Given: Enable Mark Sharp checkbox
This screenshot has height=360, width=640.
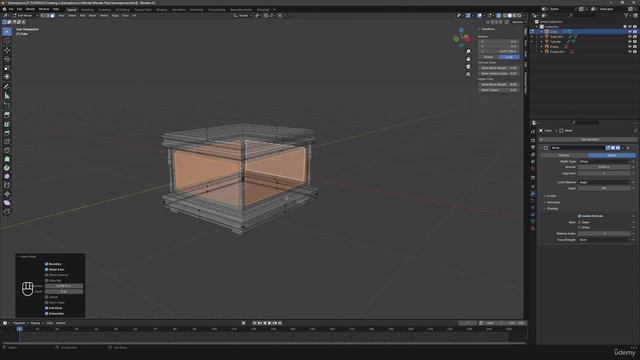Looking at the screenshot, I should coord(580,227).
